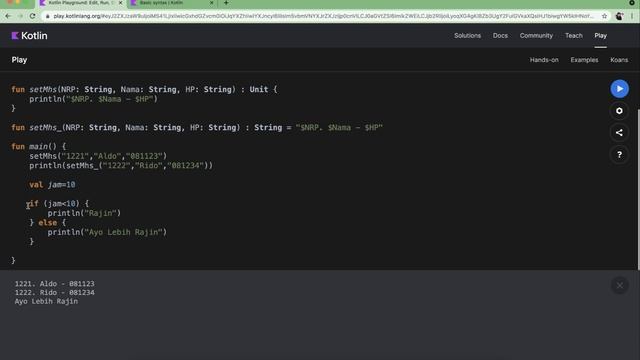The width and height of the screenshot is (640, 360).
Task: Open the Hands-on link
Action: [544, 60]
